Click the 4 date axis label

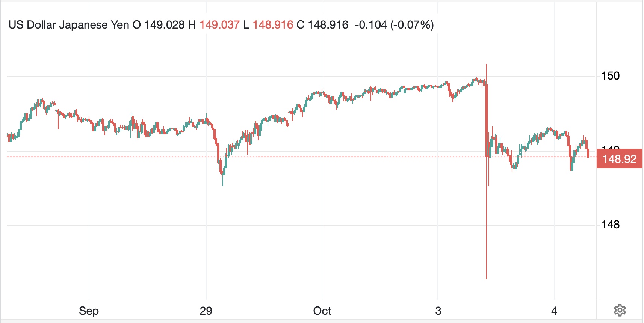point(554,311)
